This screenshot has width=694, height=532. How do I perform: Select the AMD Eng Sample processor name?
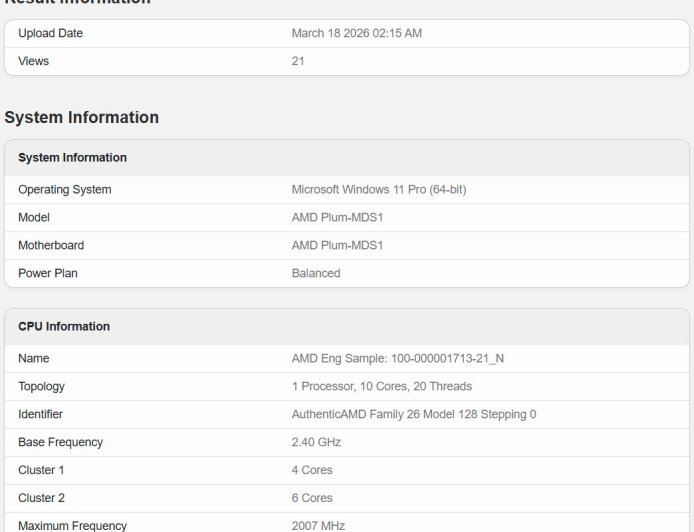397,358
